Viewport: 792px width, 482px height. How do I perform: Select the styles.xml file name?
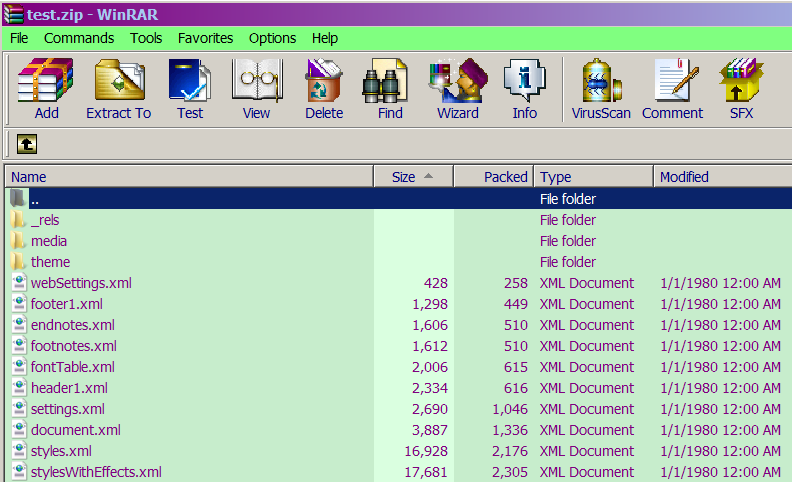click(x=61, y=451)
